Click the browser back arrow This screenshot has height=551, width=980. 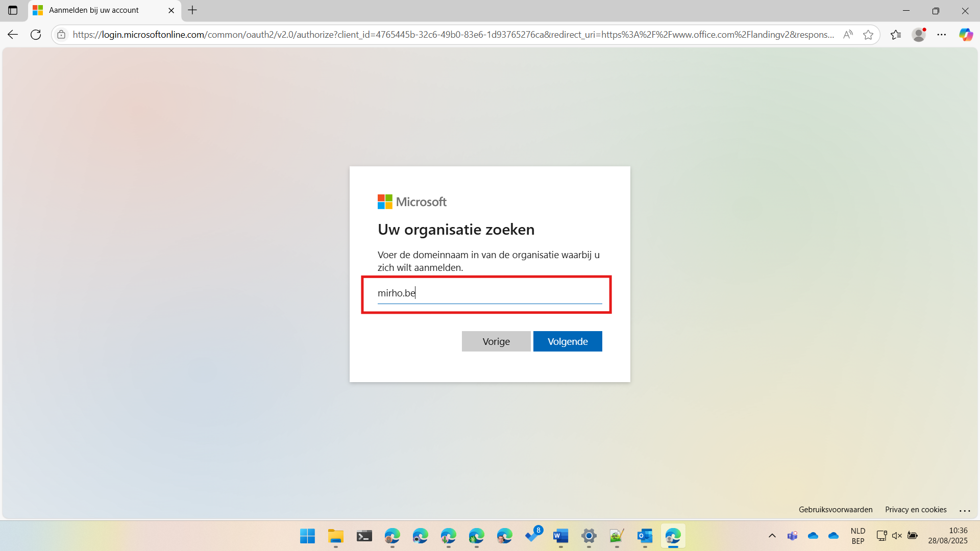click(x=13, y=35)
